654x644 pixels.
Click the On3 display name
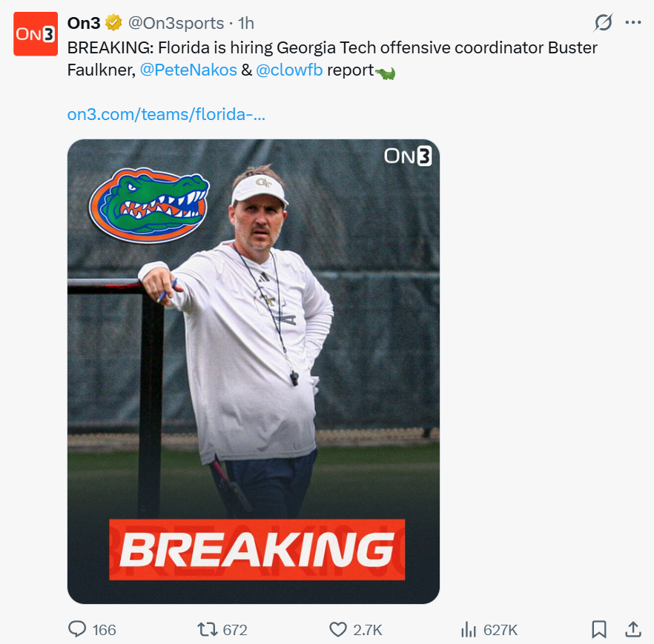(x=84, y=24)
